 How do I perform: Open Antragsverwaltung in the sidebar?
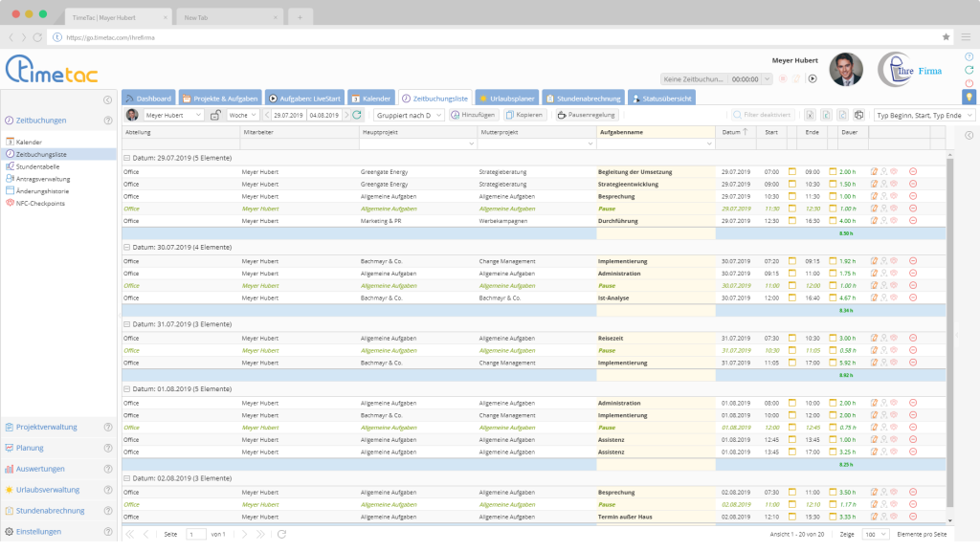[42, 179]
